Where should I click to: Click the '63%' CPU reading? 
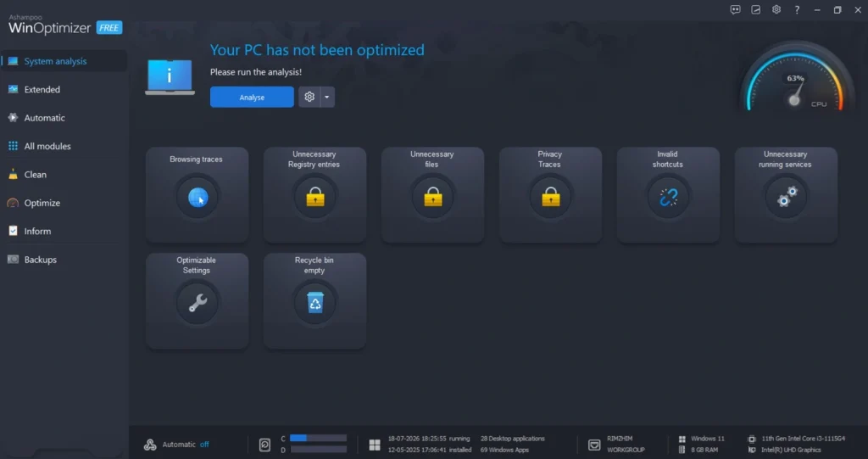[x=795, y=78]
